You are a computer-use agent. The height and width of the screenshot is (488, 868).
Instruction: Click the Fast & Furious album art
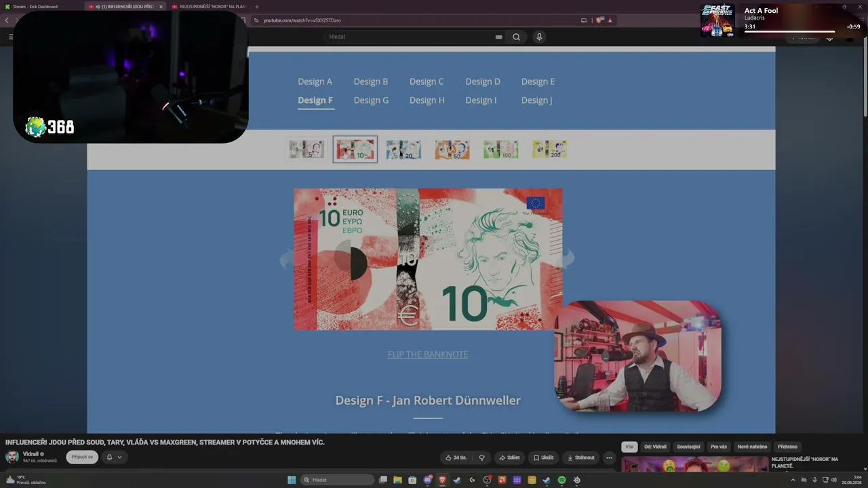(x=717, y=20)
